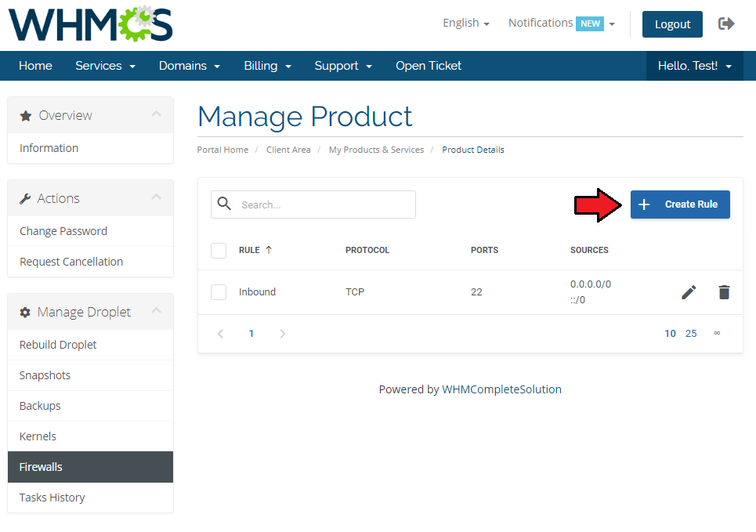This screenshot has width=756, height=532.
Task: Click the Logout button
Action: (x=672, y=24)
